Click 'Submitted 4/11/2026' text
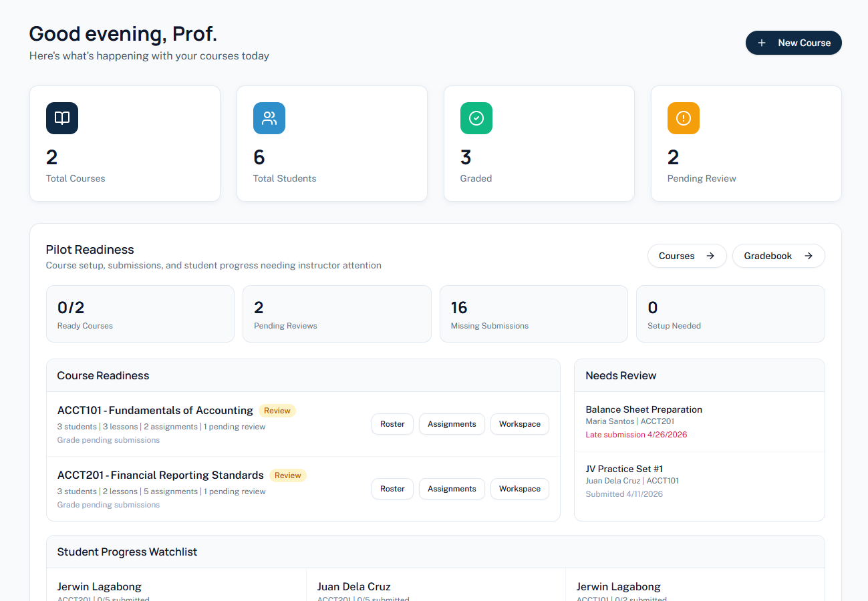 [x=624, y=494]
